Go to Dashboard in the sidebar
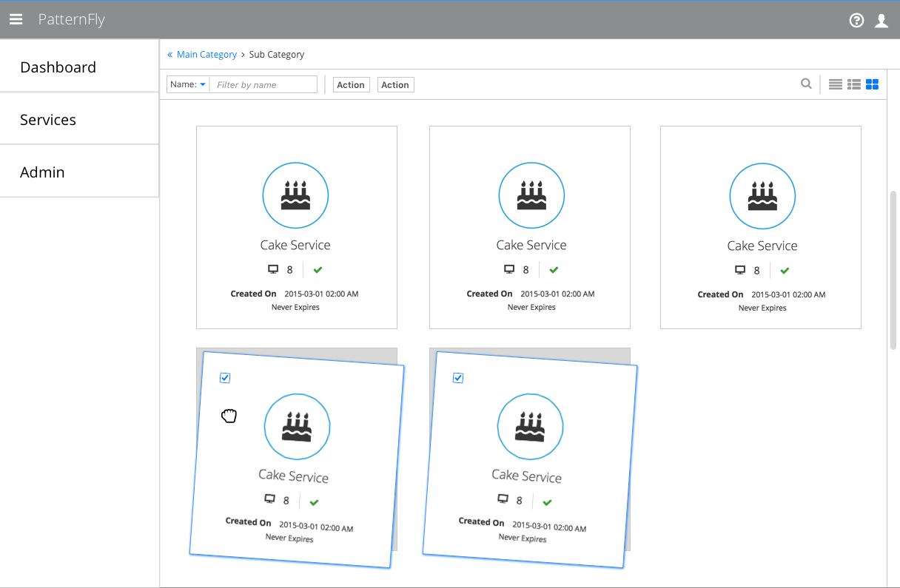 pos(79,67)
